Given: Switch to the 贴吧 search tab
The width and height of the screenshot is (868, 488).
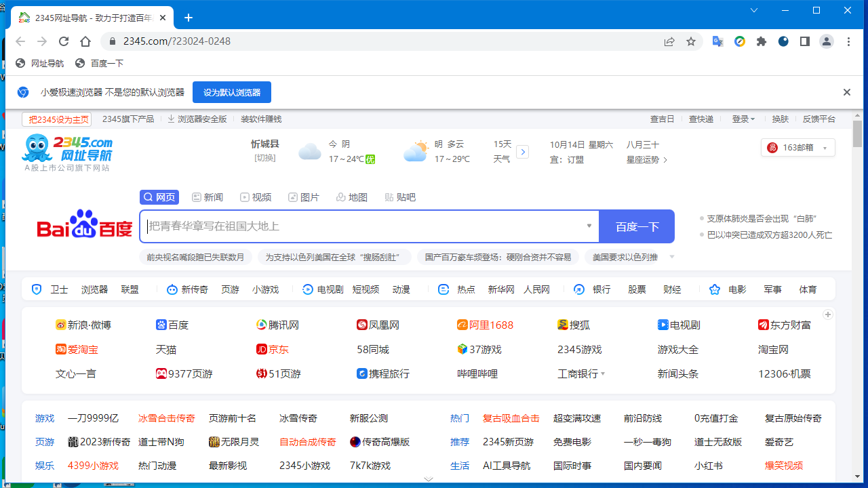Looking at the screenshot, I should click(x=400, y=197).
